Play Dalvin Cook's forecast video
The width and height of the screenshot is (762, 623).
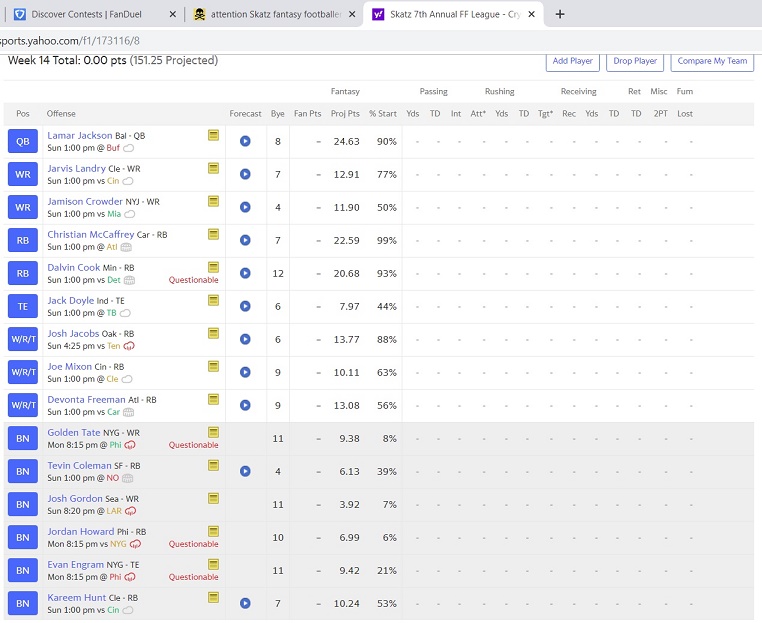coord(245,273)
